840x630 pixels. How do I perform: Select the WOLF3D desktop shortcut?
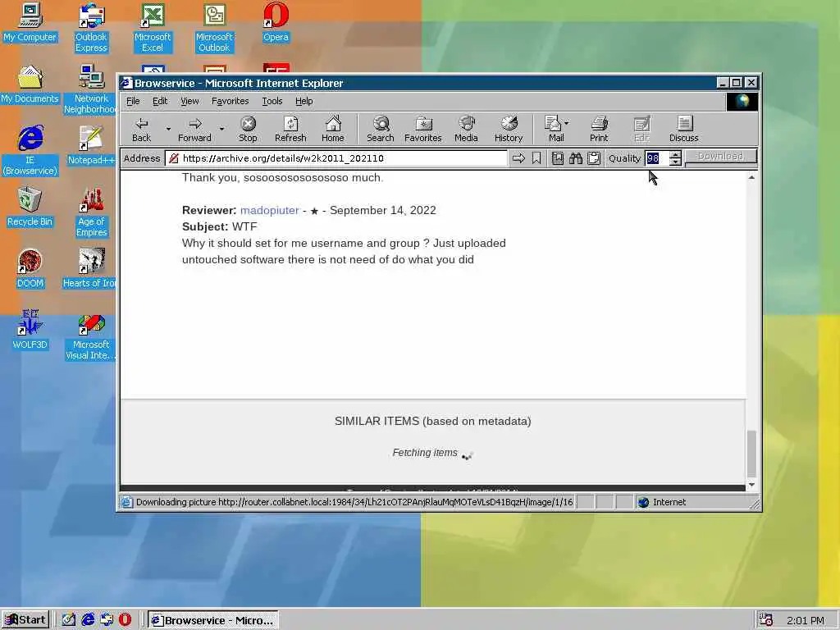[30, 331]
